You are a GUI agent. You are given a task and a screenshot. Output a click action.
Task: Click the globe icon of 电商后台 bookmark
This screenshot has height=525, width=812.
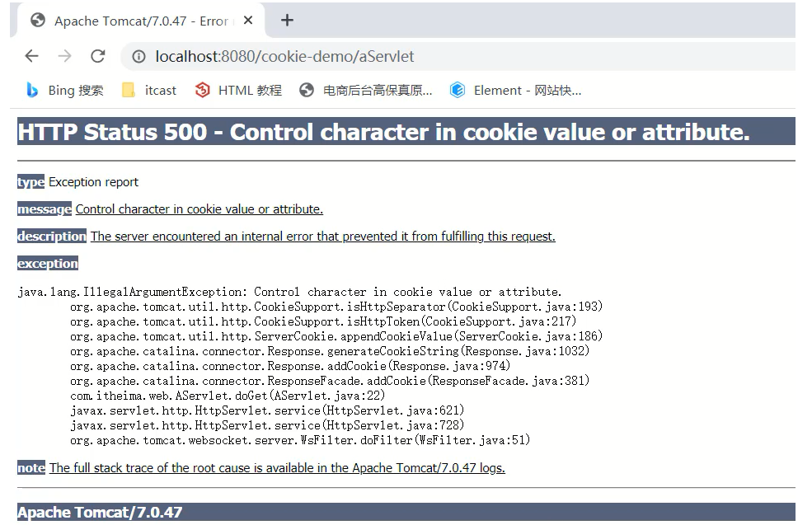[x=307, y=90]
